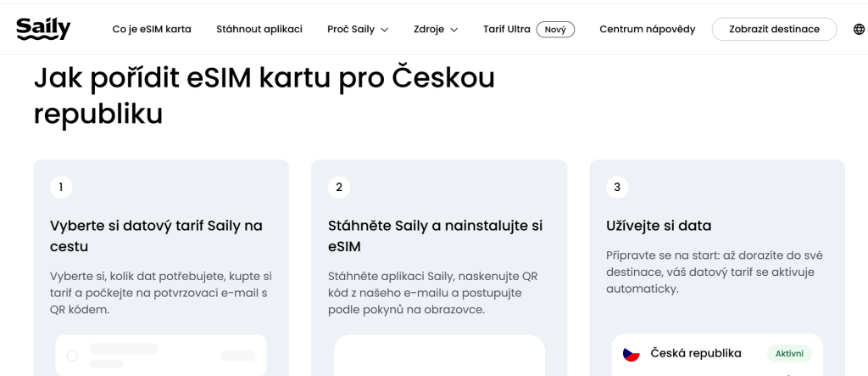The width and height of the screenshot is (868, 376).
Task: Expand the Proč Saily dropdown menu
Action: 358,30
